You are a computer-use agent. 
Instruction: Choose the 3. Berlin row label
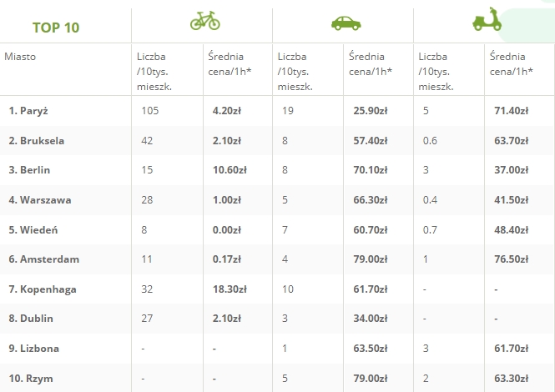tap(29, 170)
